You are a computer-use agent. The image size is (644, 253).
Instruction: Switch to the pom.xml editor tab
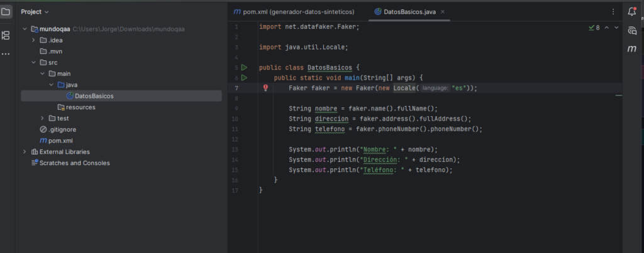tap(294, 12)
